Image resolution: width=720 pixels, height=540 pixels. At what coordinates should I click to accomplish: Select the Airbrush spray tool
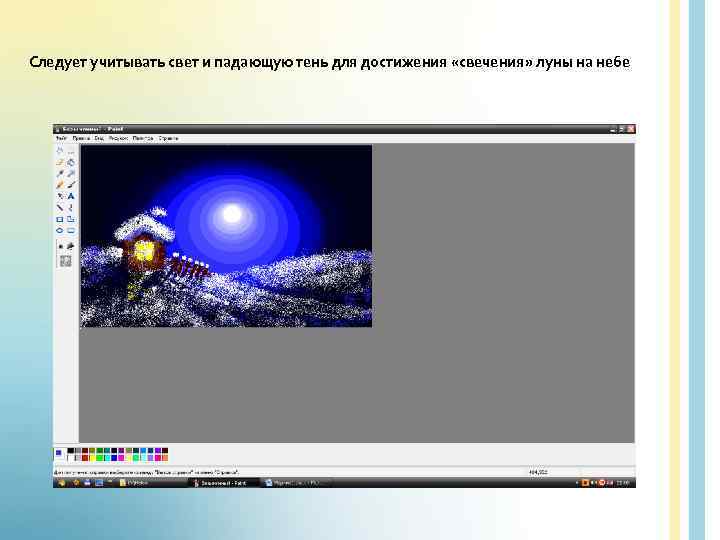pyautogui.click(x=60, y=196)
